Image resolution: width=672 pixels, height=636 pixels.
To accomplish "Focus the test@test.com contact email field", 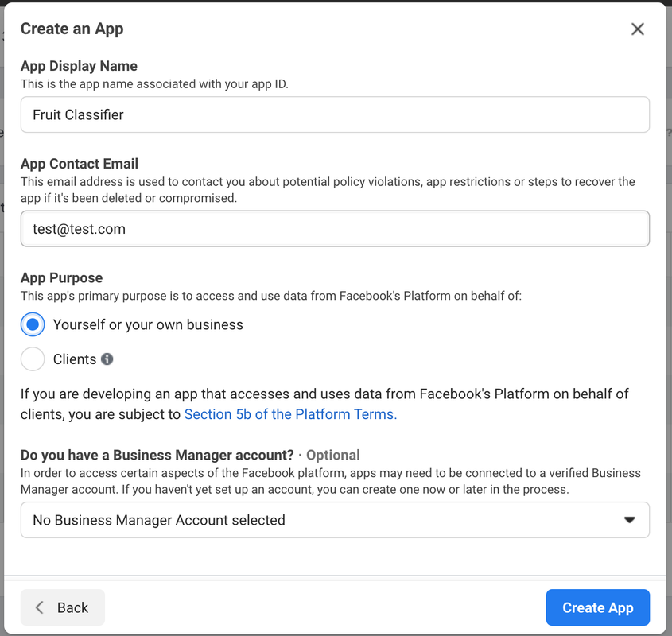I will (x=335, y=228).
